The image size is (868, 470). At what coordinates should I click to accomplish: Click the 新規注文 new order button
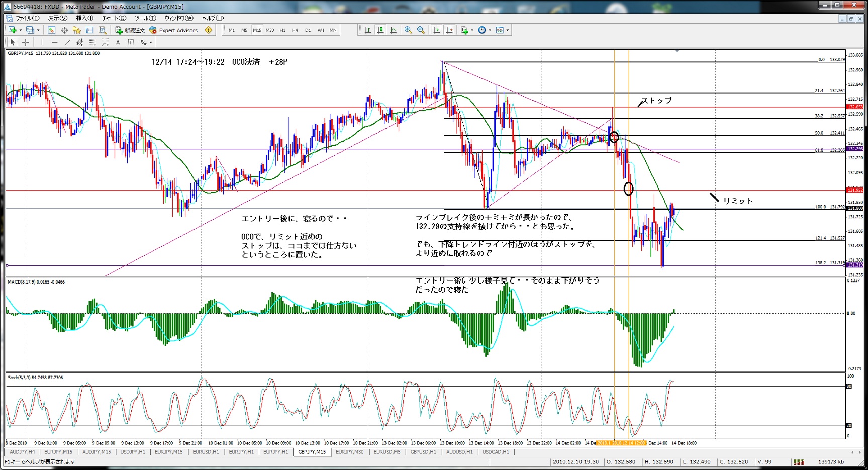[x=130, y=30]
